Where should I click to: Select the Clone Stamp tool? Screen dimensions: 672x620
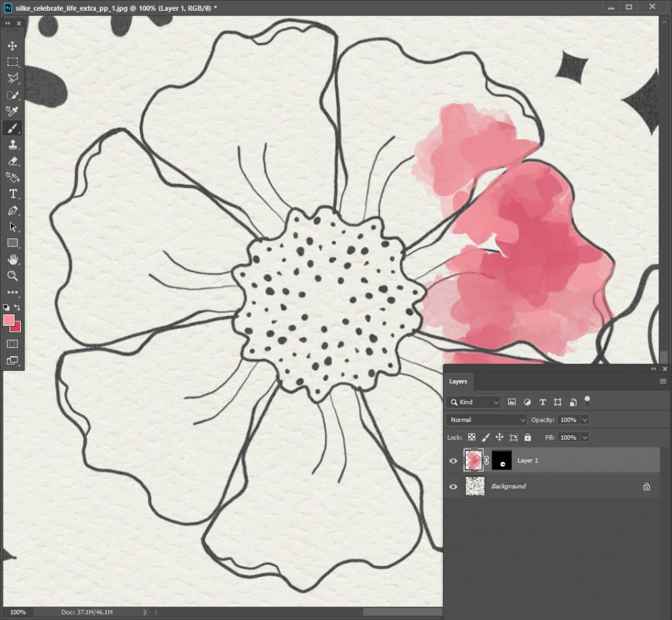click(x=12, y=144)
